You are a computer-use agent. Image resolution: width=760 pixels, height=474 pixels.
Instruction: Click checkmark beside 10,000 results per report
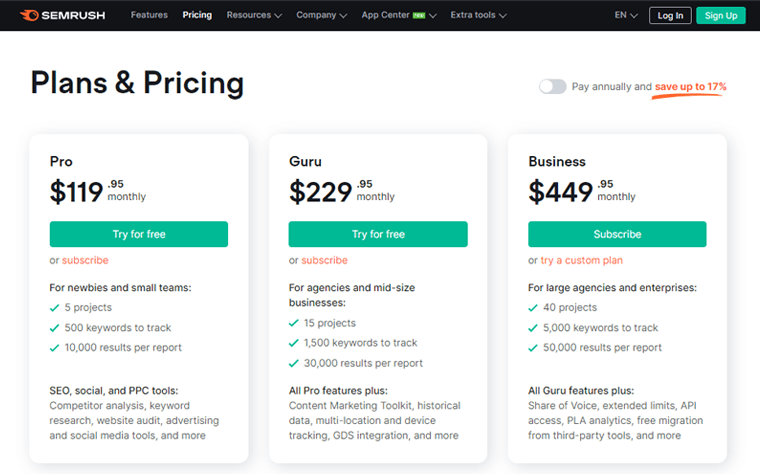[54, 348]
